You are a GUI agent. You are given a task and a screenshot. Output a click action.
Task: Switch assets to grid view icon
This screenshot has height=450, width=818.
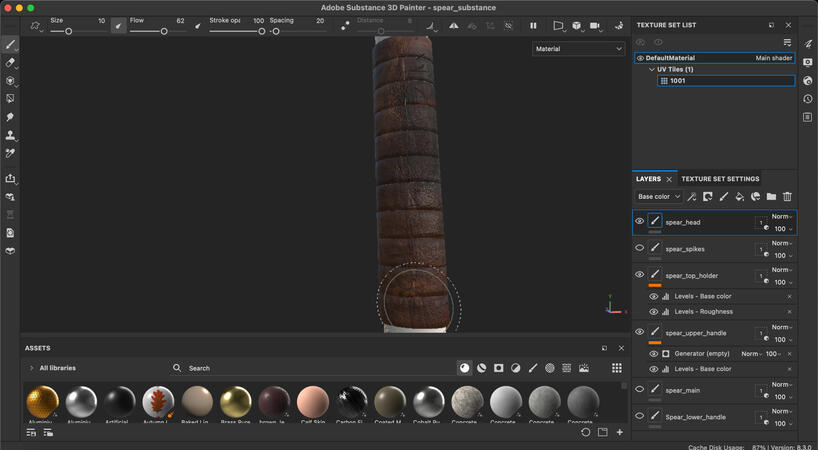[617, 368]
